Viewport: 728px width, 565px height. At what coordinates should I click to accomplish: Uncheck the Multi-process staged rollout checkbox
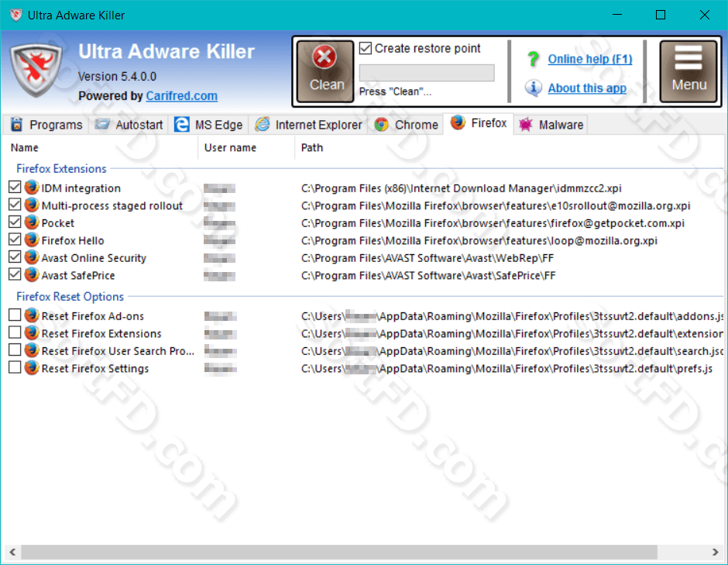pyautogui.click(x=15, y=205)
